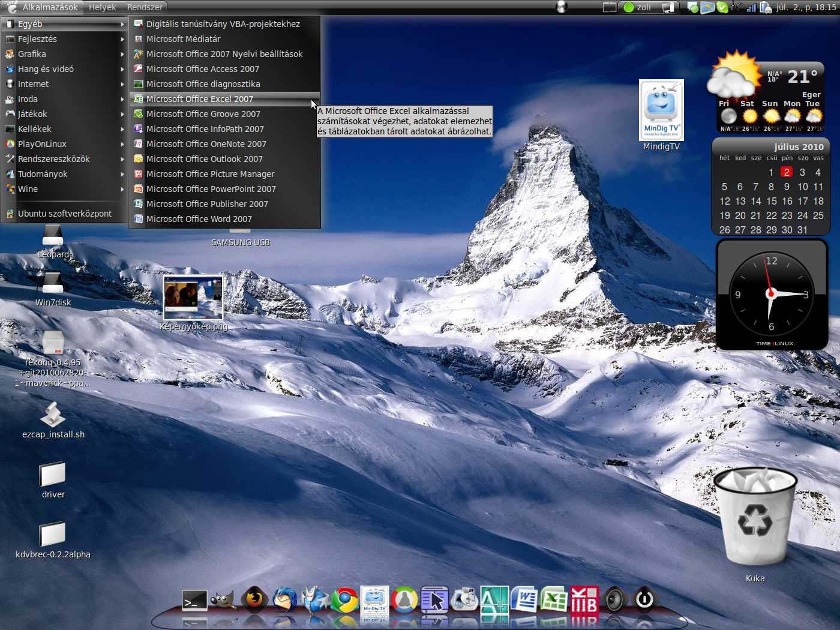The width and height of the screenshot is (840, 630).
Task: Open the Kuka trash bin
Action: point(755,517)
